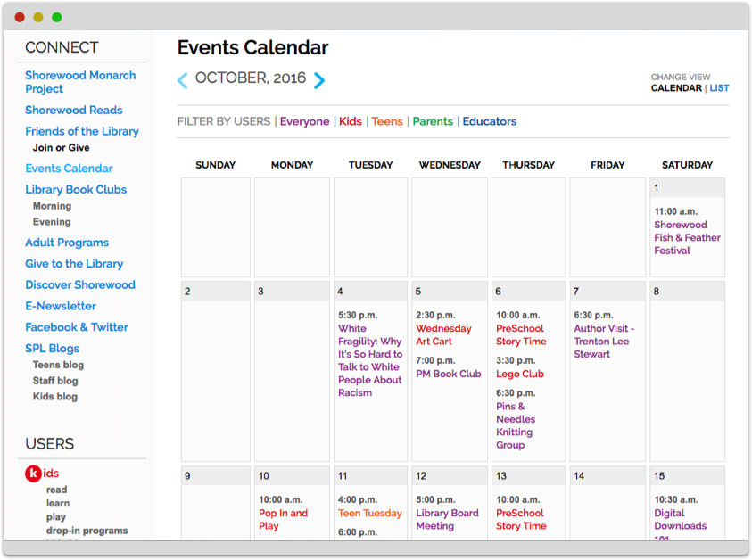View Author Visit Trenton Lee Stewart event

(x=604, y=342)
